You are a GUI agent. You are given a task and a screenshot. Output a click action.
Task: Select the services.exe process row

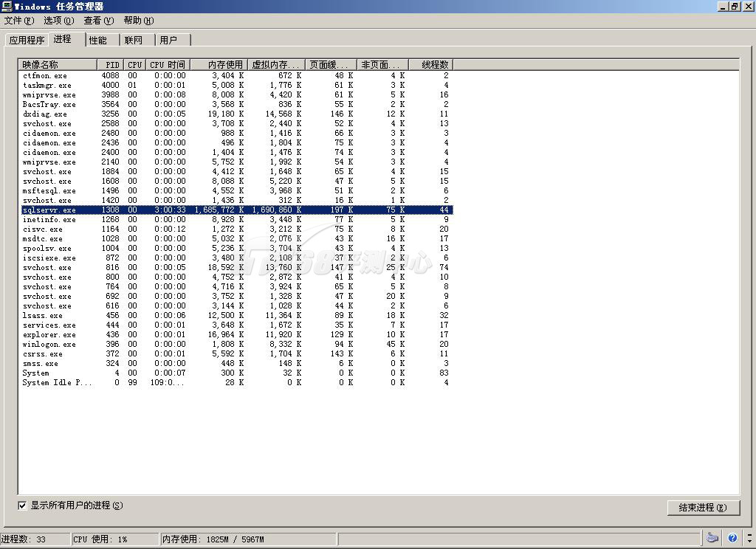pyautogui.click(x=236, y=325)
